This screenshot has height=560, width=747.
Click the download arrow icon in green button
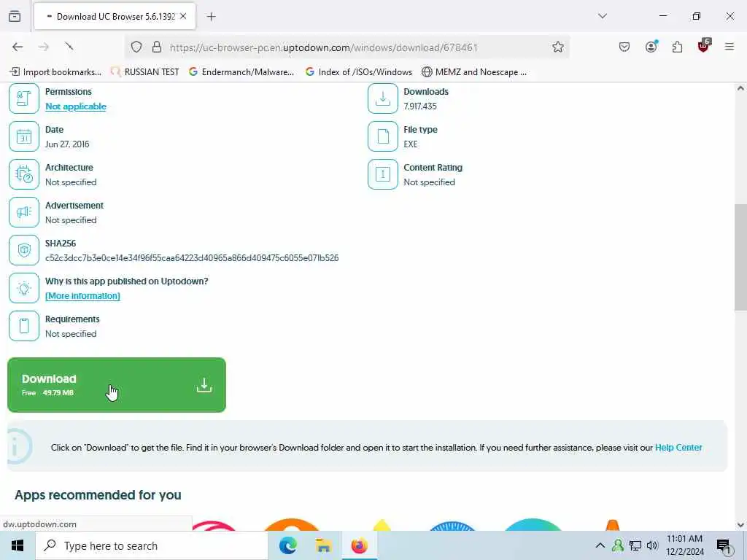[x=204, y=385]
